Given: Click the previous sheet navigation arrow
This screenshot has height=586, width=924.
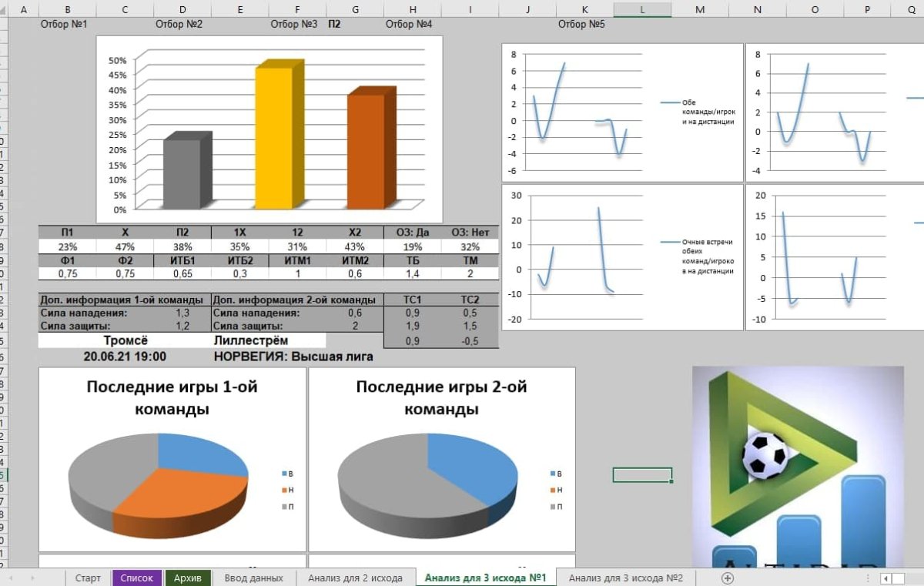Looking at the screenshot, I should (x=11, y=578).
